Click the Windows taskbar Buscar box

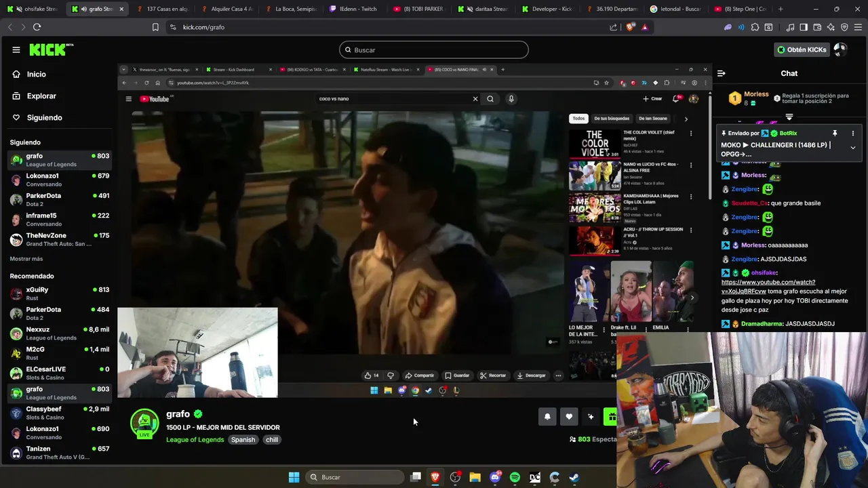[x=355, y=477]
